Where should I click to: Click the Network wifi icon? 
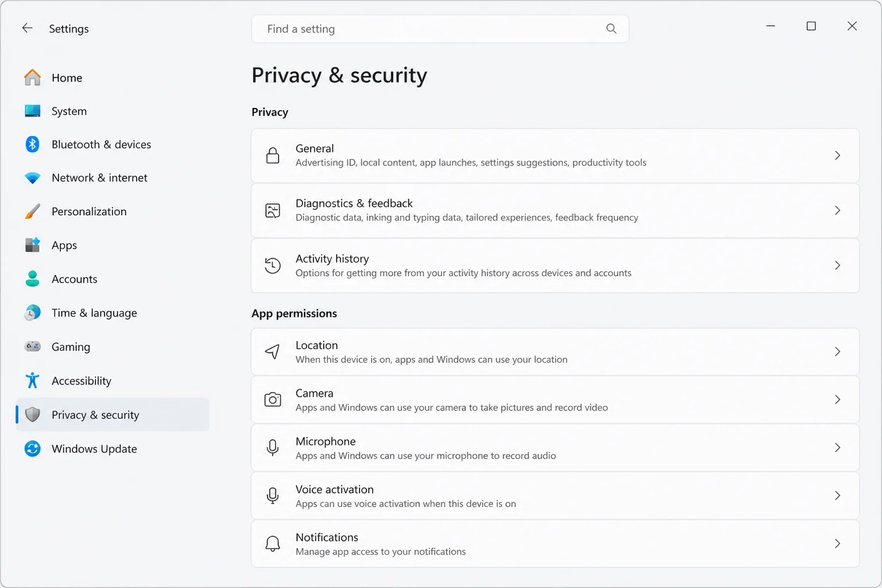33,178
